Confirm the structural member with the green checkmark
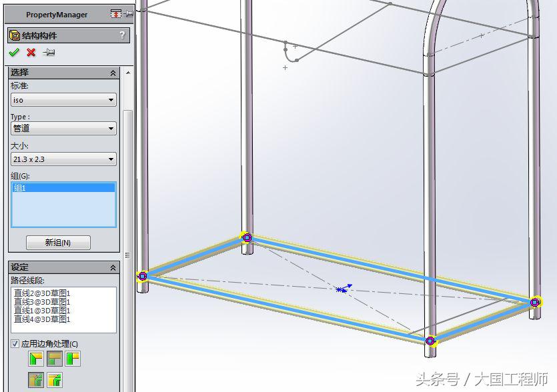 tap(13, 52)
